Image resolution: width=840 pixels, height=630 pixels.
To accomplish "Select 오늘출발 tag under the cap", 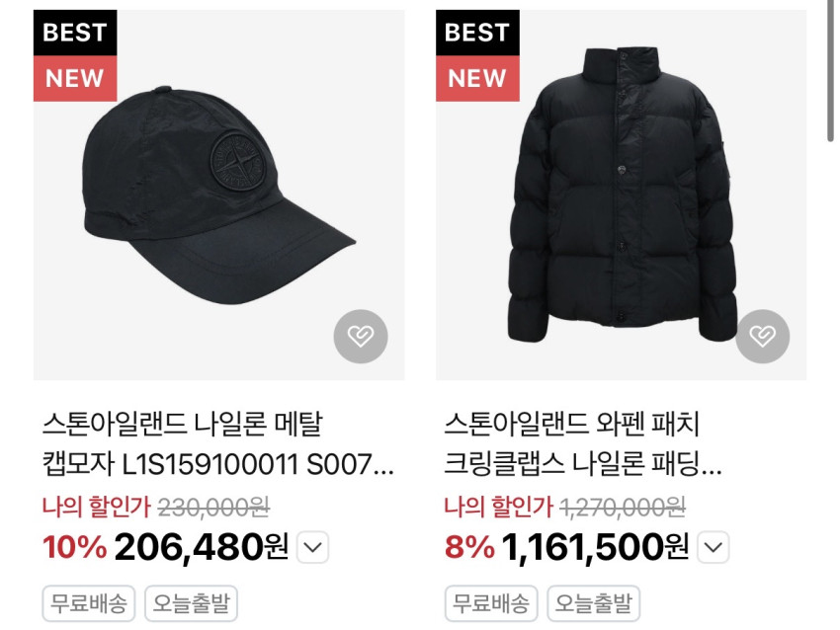I will 191,603.
